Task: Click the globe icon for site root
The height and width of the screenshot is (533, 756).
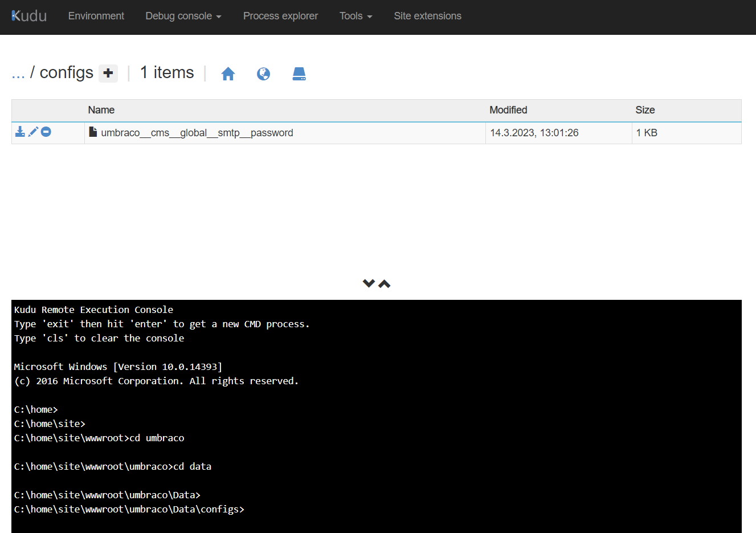Action: [x=263, y=74]
